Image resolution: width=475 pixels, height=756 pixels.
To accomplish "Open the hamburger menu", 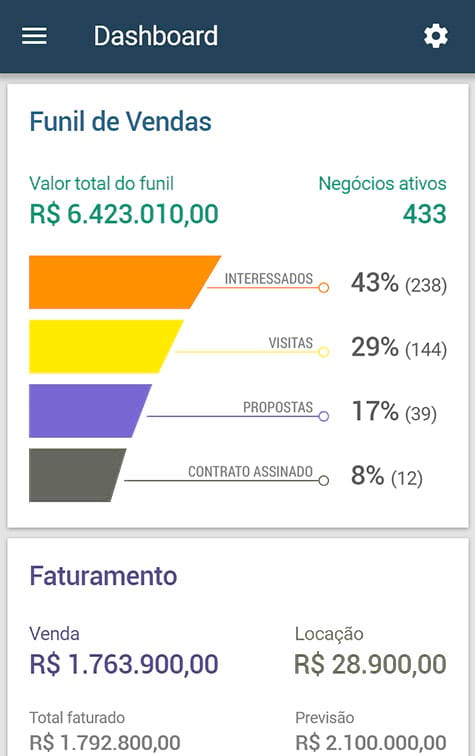I will [x=34, y=36].
